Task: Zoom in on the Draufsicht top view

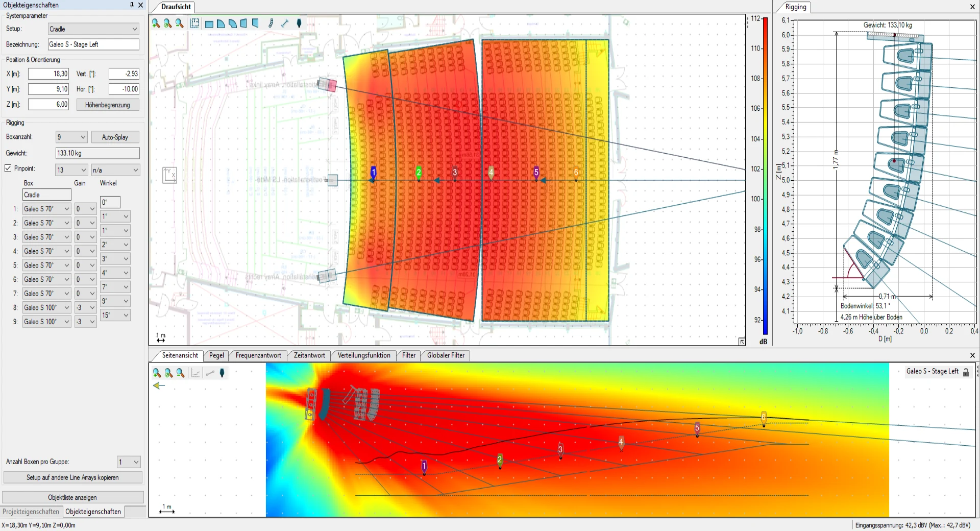Action: (x=156, y=23)
